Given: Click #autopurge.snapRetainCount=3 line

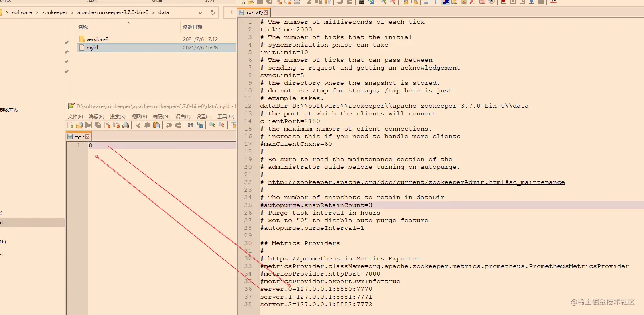Looking at the screenshot, I should 316,205.
